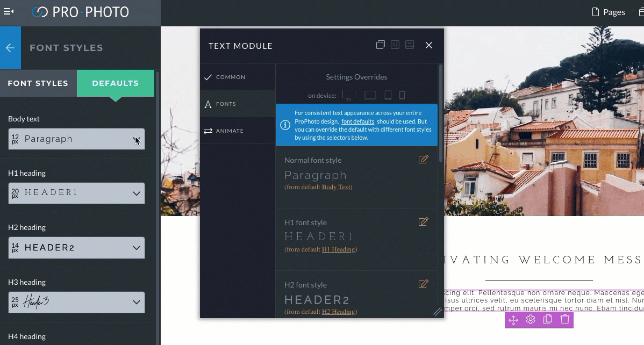
Task: Click the Text Module vertical scrollbar
Action: (x=441, y=113)
